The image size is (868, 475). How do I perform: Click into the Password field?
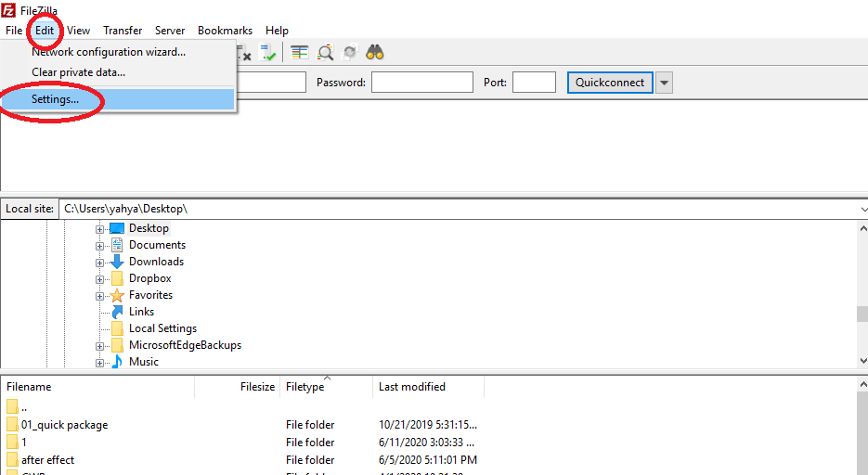pos(421,83)
